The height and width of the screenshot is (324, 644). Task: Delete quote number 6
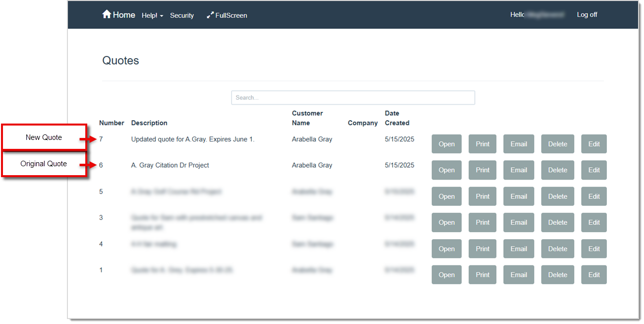click(557, 170)
